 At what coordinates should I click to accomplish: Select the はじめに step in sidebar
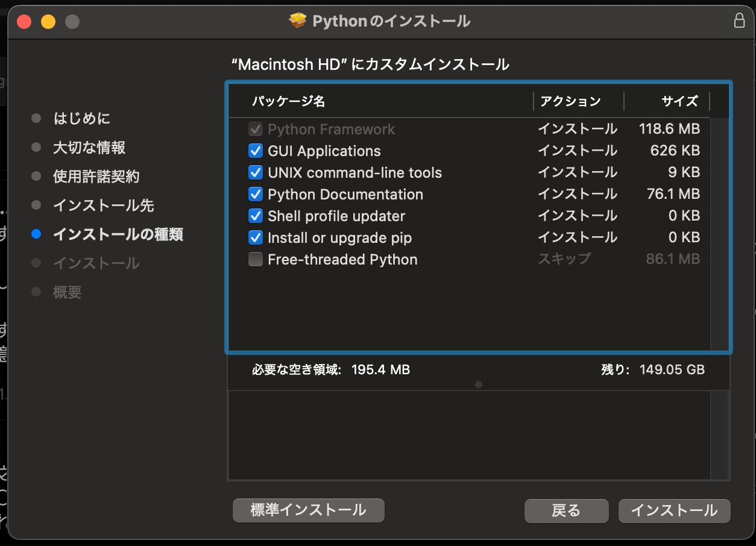(x=82, y=118)
